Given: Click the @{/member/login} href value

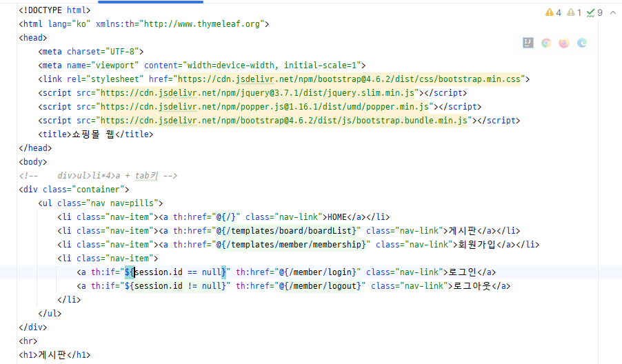Looking at the screenshot, I should (x=318, y=272).
